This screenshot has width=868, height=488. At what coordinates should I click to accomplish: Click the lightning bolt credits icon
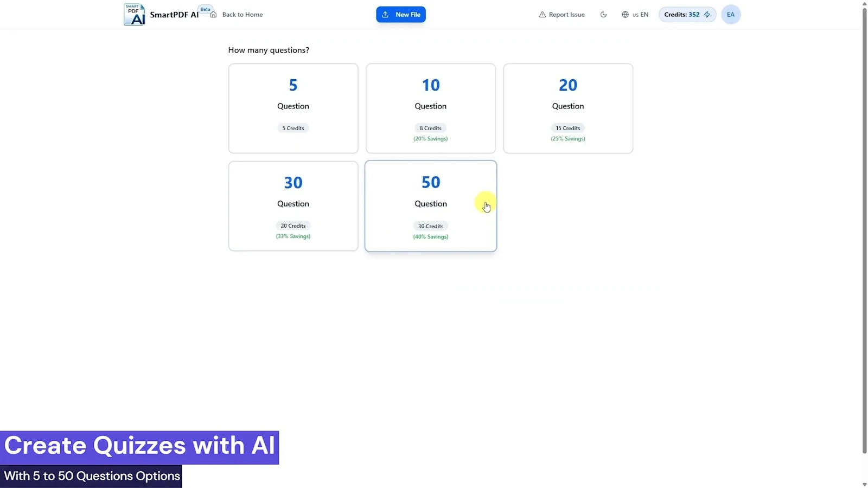(x=707, y=15)
